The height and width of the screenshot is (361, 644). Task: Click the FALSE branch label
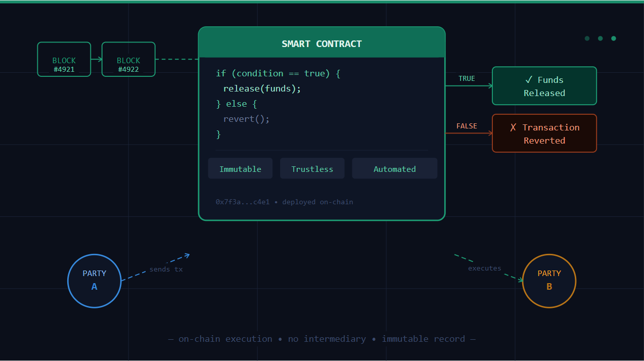click(x=467, y=126)
